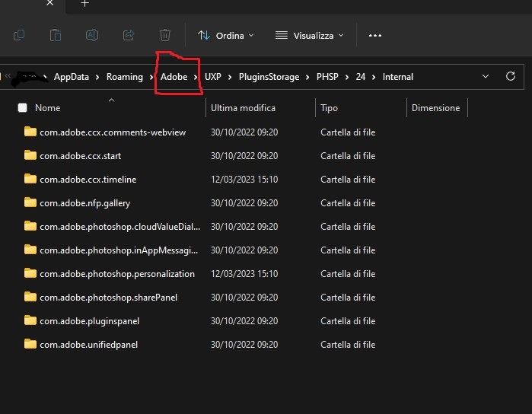Click the Delete trash icon
Viewport: 532px width, 414px height.
tap(165, 35)
